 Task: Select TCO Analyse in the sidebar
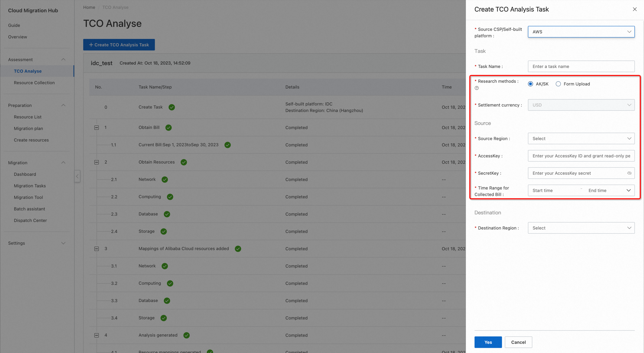(x=28, y=71)
